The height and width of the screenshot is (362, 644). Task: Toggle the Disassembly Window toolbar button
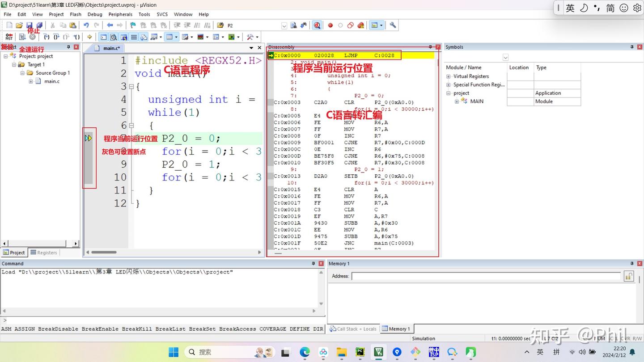[114, 37]
